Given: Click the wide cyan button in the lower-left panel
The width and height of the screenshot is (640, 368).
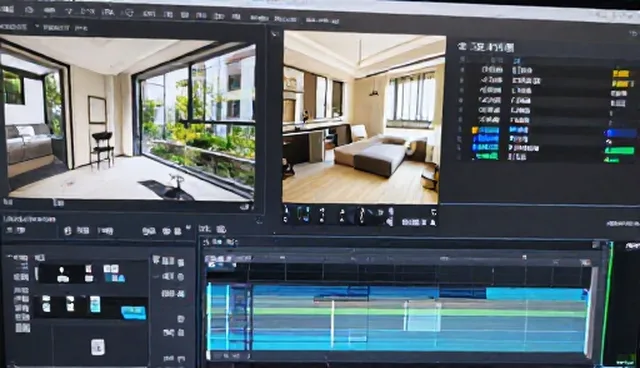Looking at the screenshot, I should pyautogui.click(x=133, y=313).
